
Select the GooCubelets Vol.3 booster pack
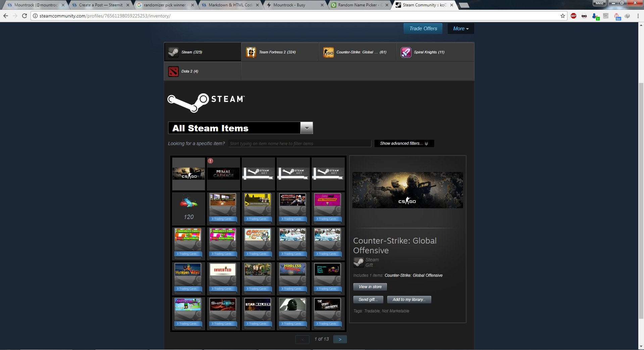223,244
